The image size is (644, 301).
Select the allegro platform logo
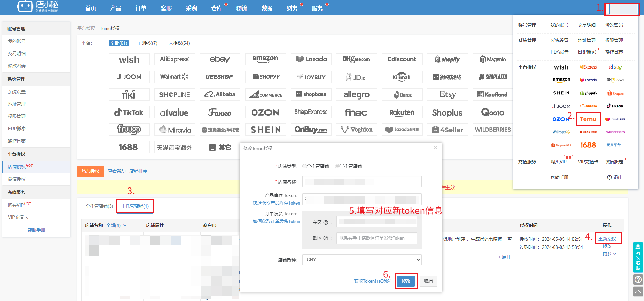pos(356,95)
